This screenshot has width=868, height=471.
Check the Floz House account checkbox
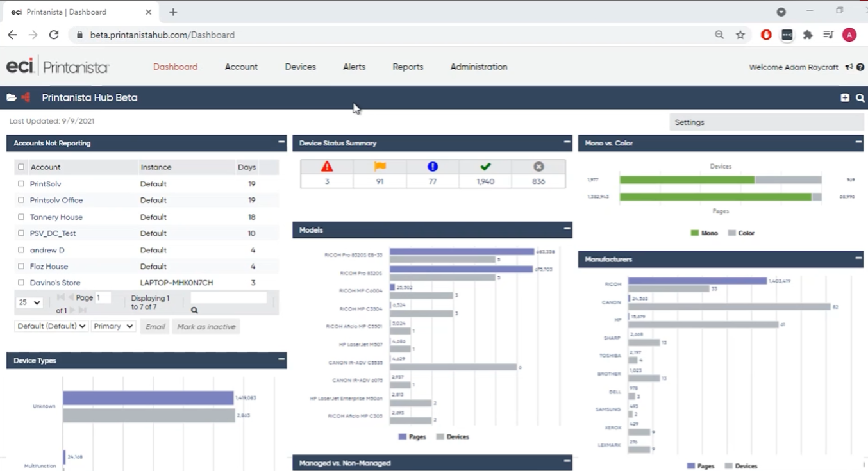tap(21, 266)
